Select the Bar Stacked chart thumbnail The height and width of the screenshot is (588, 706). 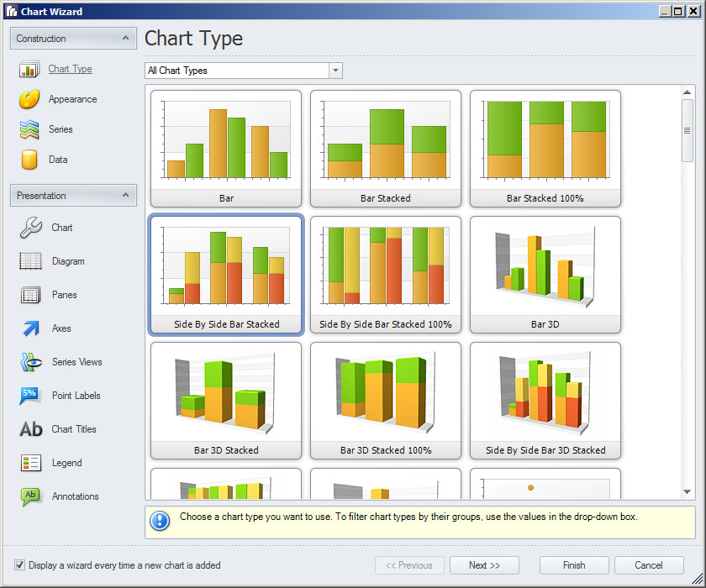(x=386, y=149)
